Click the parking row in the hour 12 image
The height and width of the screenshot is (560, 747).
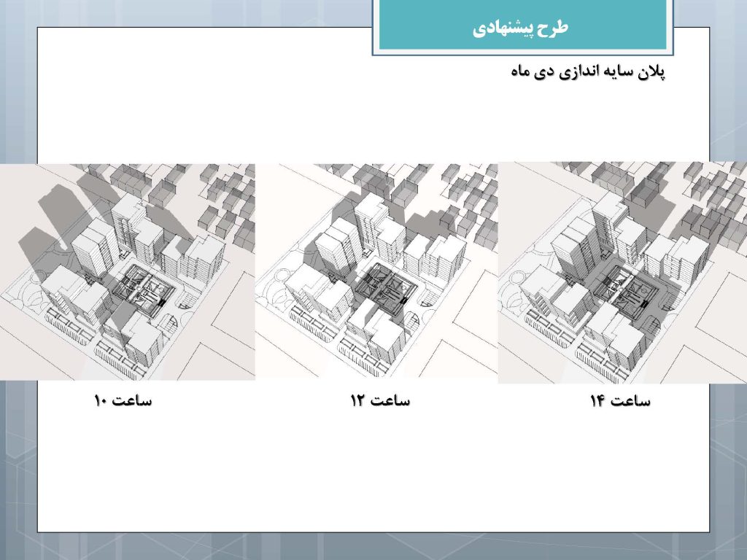pos(314,322)
